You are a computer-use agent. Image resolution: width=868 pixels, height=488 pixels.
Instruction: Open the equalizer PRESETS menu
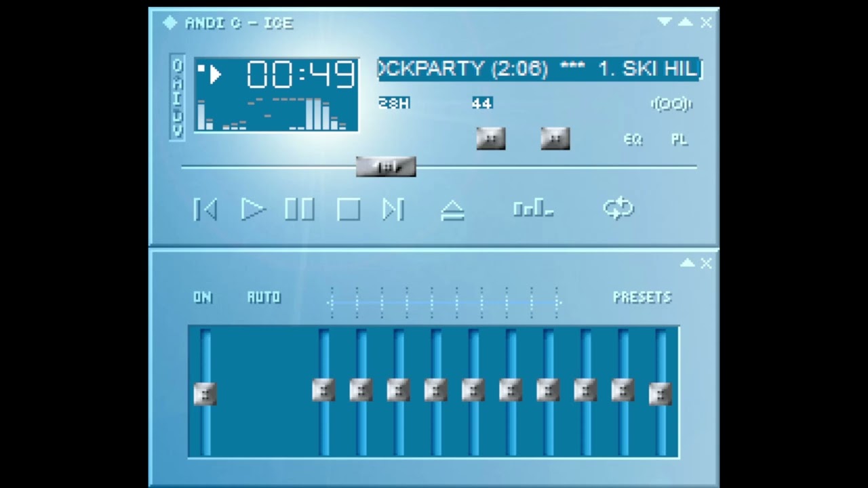click(642, 298)
